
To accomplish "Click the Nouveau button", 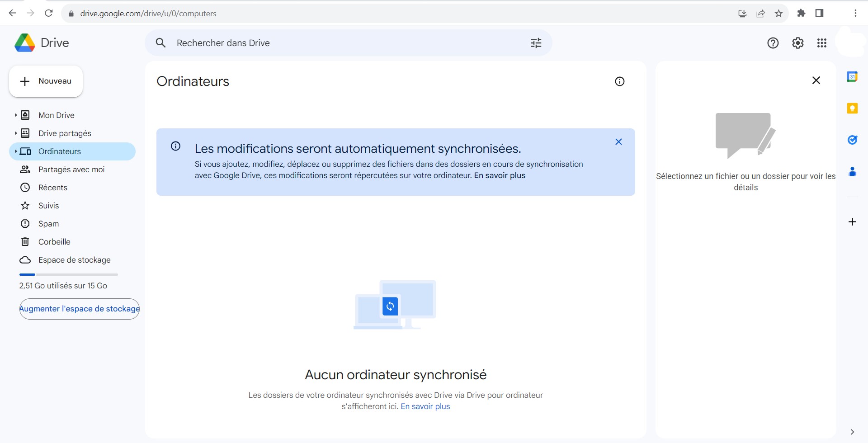I will tap(46, 81).
